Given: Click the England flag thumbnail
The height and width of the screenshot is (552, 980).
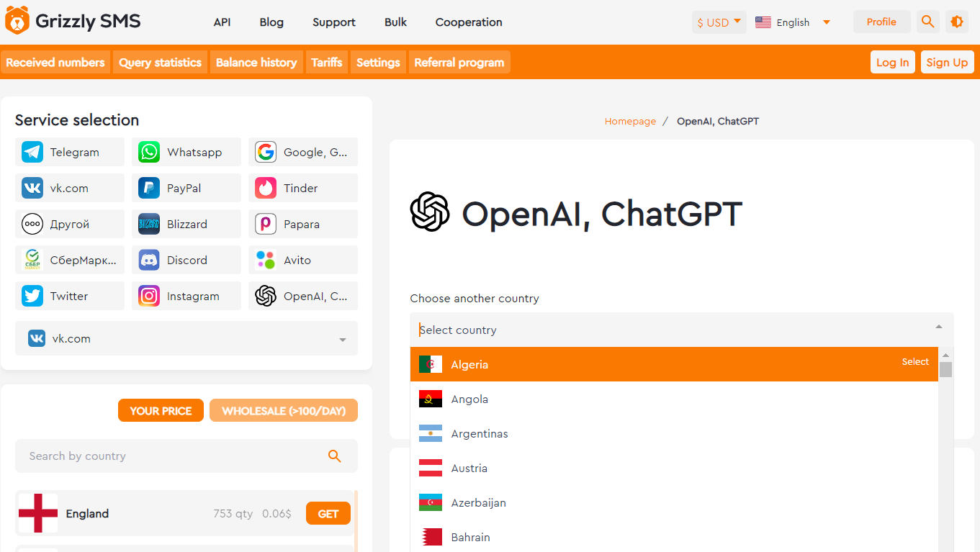Looking at the screenshot, I should pos(37,513).
